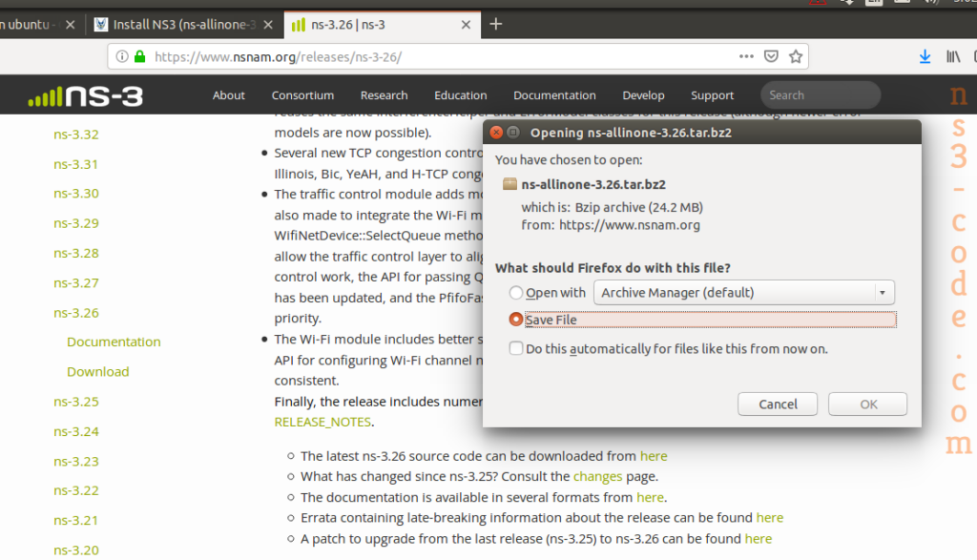Click the site Search field
This screenshot has height=560, width=977.
click(x=821, y=95)
